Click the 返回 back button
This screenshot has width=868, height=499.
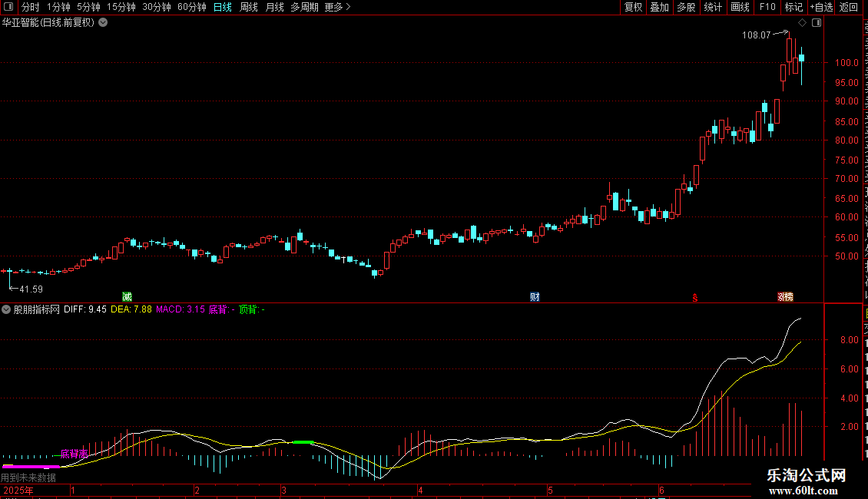click(x=848, y=7)
